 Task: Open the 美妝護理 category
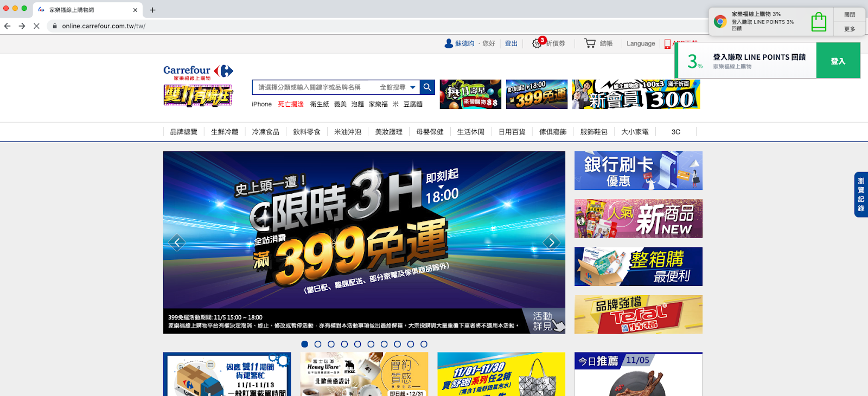coord(389,132)
